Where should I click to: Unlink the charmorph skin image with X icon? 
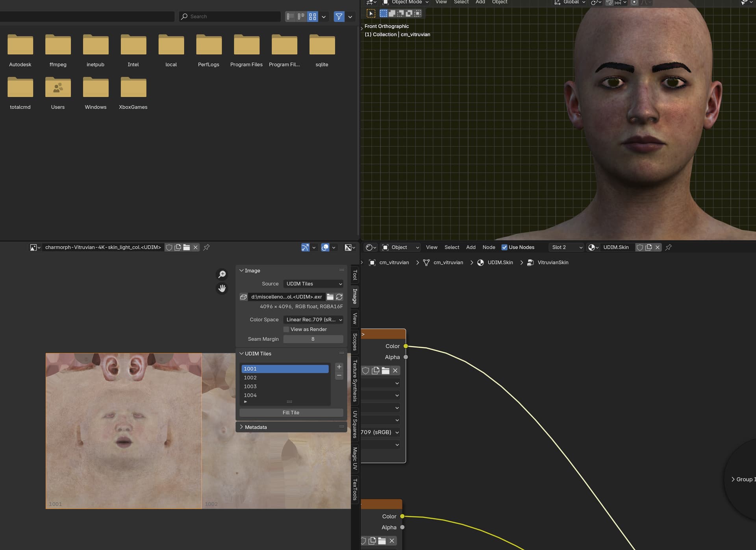pyautogui.click(x=196, y=247)
